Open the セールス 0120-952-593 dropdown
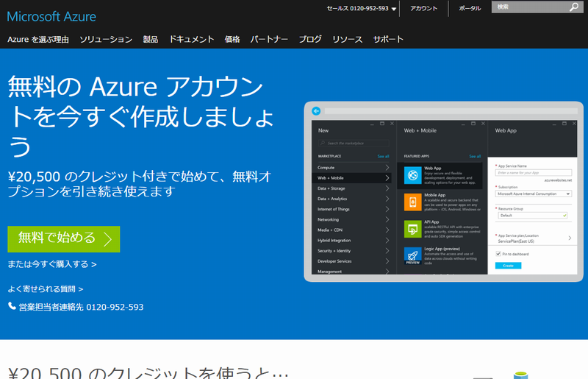Image resolution: width=588 pixels, height=379 pixels. [362, 8]
